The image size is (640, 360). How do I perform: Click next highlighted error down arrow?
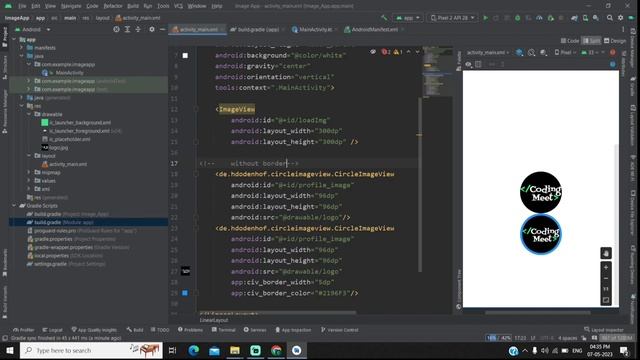pyautogui.click(x=417, y=52)
